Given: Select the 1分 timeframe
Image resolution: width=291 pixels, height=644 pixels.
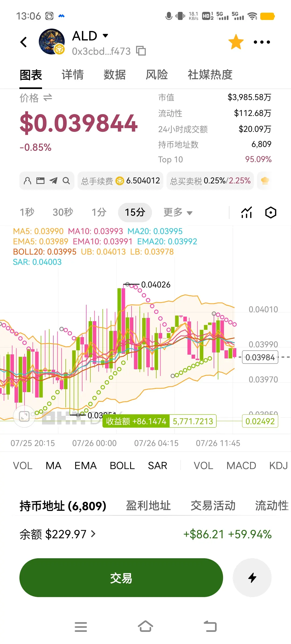Looking at the screenshot, I should [x=99, y=212].
